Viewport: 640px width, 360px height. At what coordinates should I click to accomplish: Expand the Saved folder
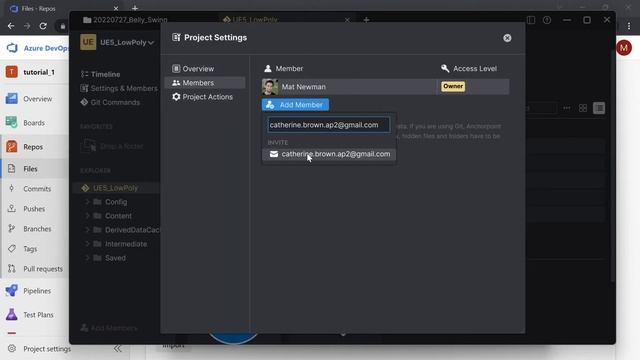coord(87,258)
